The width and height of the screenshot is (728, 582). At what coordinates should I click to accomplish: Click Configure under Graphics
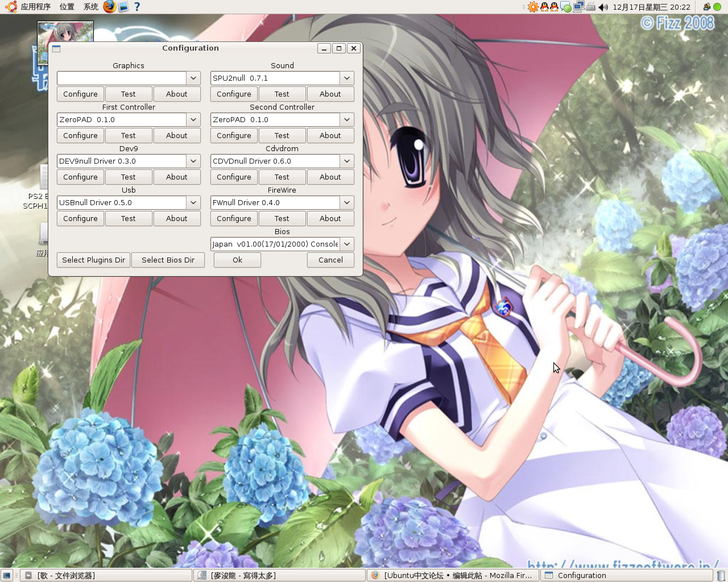(80, 94)
